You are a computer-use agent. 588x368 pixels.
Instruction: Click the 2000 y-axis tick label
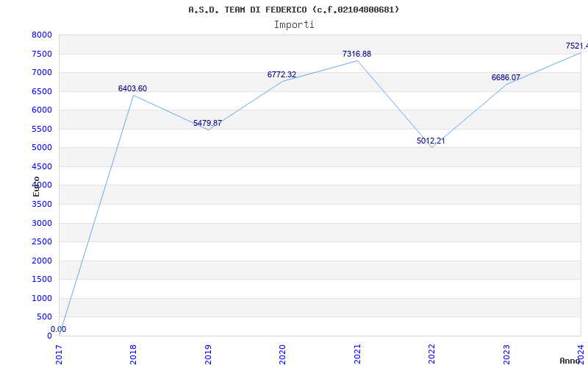42,261
